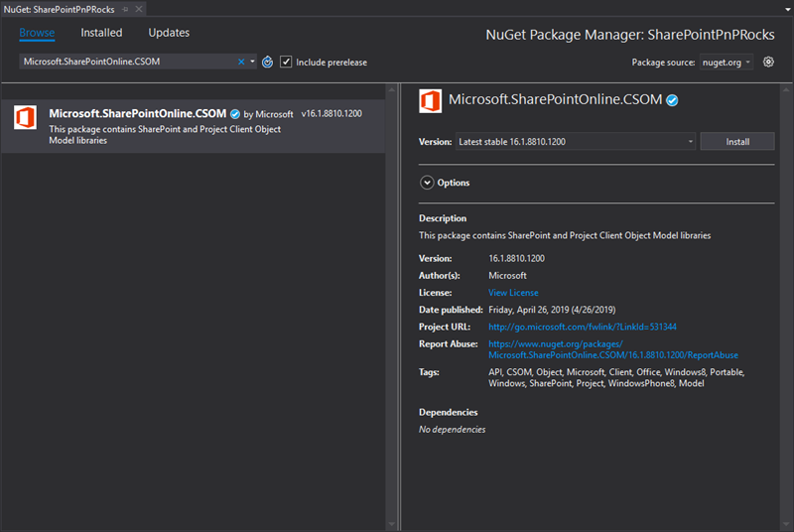Click the Tags list text

click(x=616, y=377)
